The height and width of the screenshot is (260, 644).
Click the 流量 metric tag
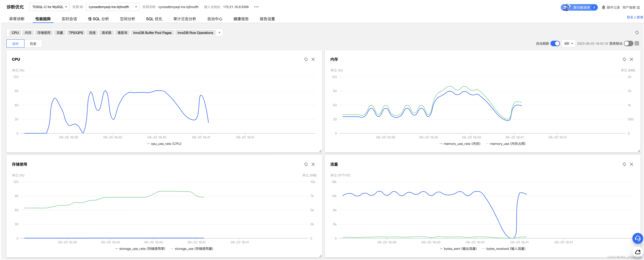pyautogui.click(x=60, y=33)
